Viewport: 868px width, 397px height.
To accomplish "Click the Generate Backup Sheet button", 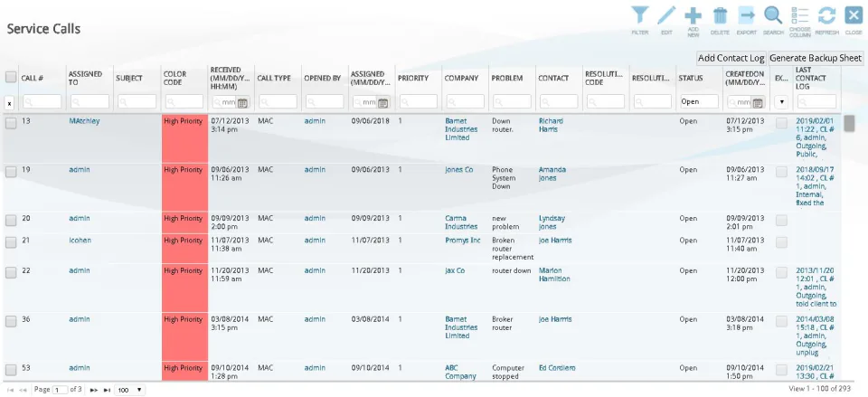I will (816, 58).
